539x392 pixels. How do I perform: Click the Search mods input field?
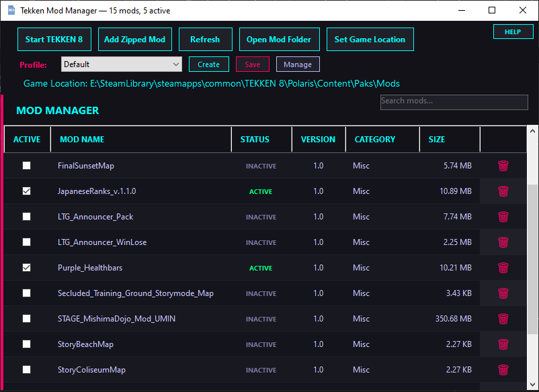point(454,102)
